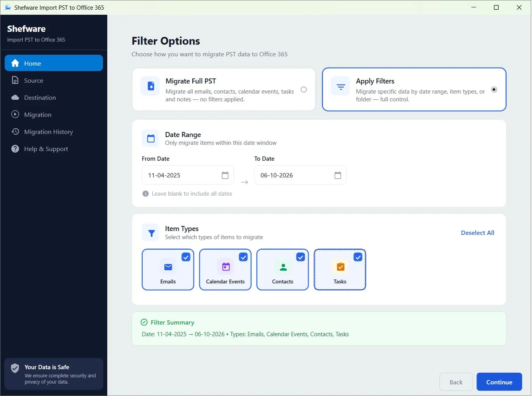The image size is (532, 396).
Task: Click the Migration History clock icon
Action: pos(15,132)
